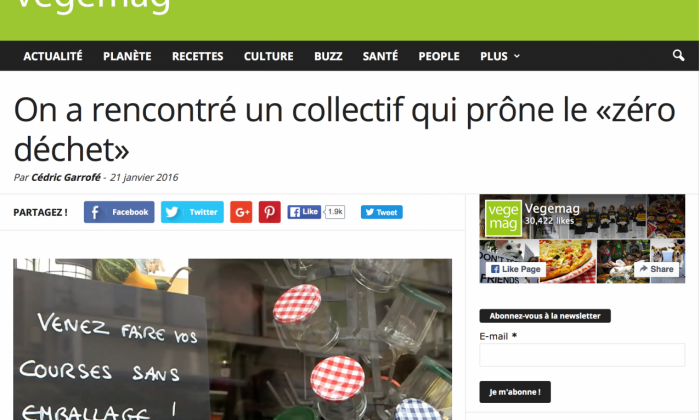Screen dimensions: 700x420
Task: Click the Facebook Like button
Action: pos(304,212)
